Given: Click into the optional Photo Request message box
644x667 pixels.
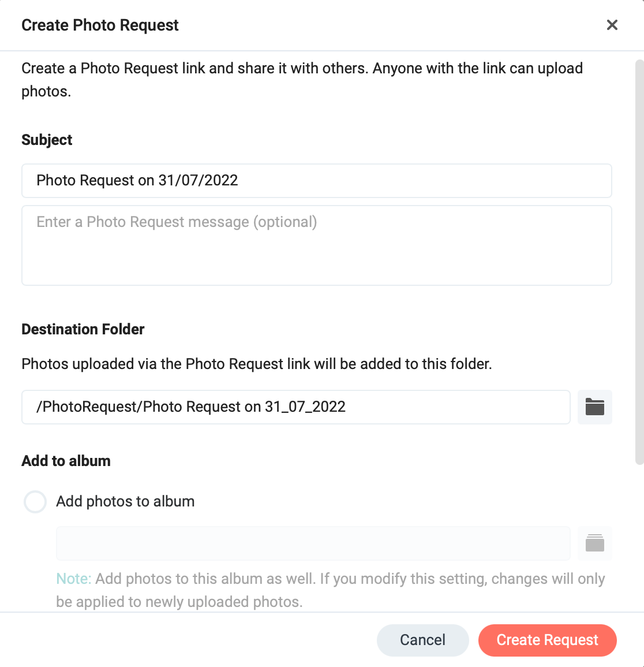Looking at the screenshot, I should (317, 245).
